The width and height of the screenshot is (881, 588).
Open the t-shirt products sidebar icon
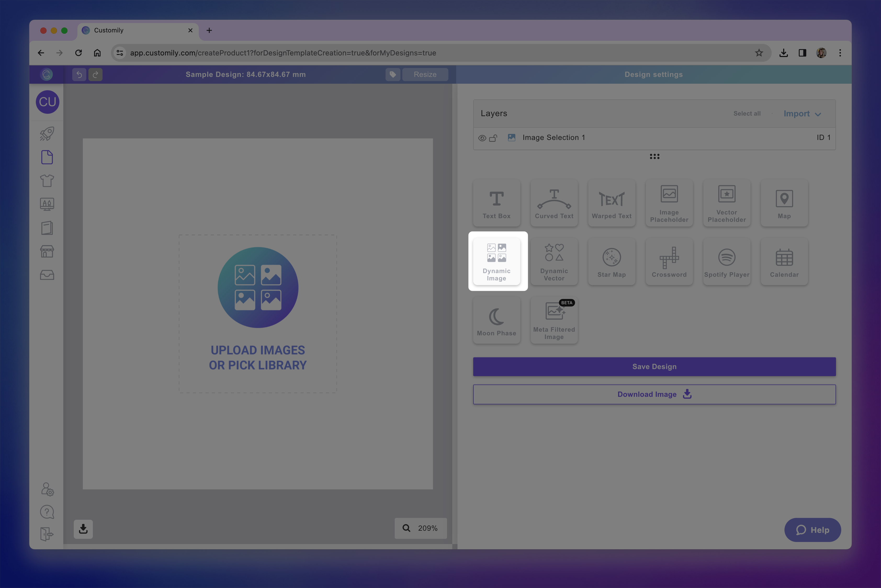pos(47,181)
